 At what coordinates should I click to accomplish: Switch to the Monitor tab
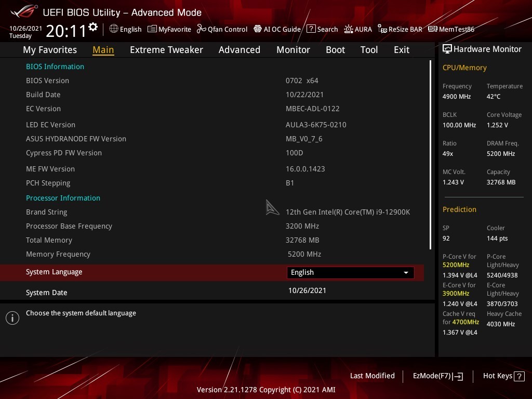[x=293, y=50]
